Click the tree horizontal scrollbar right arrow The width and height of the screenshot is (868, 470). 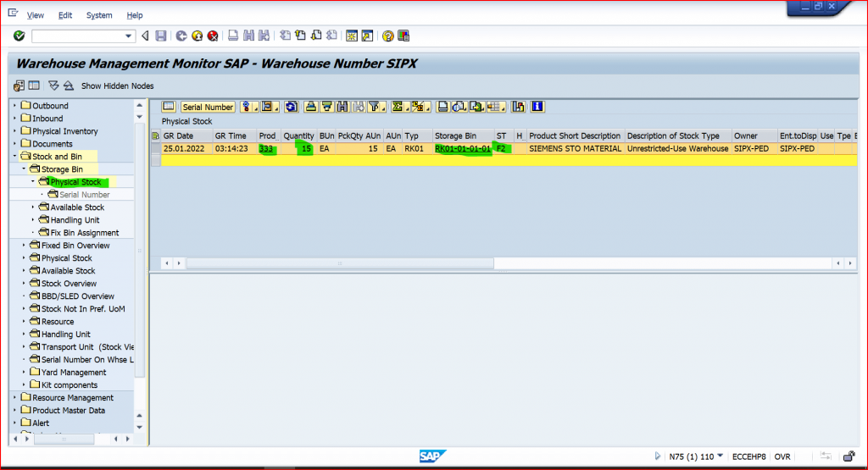coord(128,439)
